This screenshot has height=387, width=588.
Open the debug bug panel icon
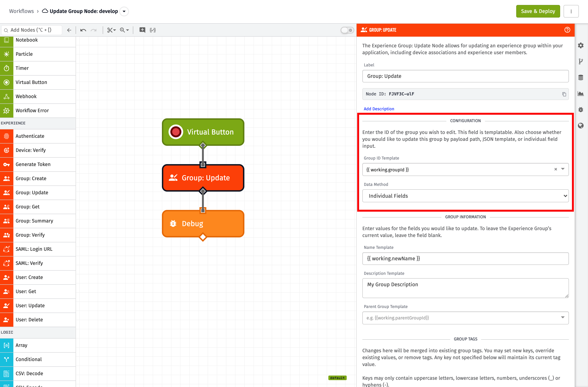point(581,109)
